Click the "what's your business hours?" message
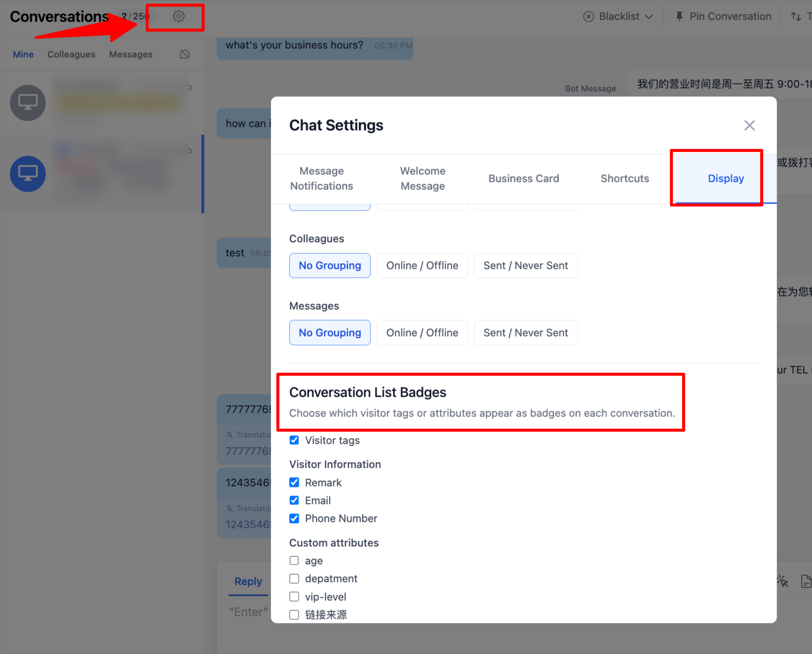This screenshot has width=812, height=654. [294, 45]
